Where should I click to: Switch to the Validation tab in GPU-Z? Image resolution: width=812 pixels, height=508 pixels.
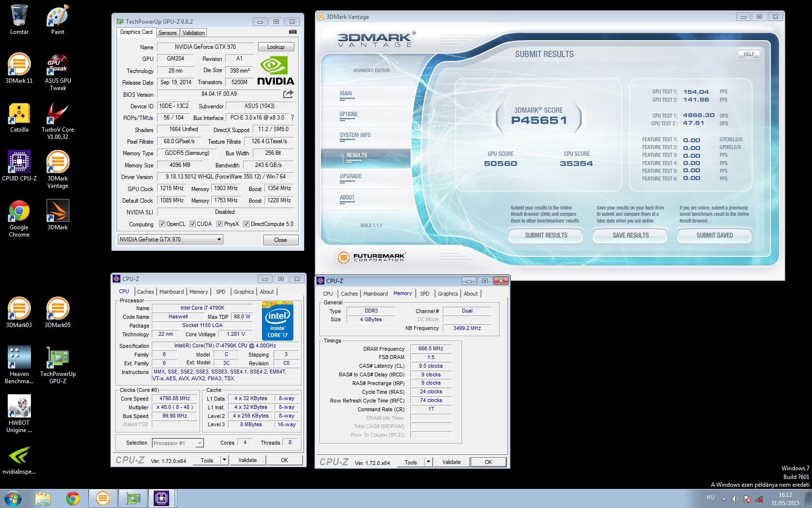point(193,33)
